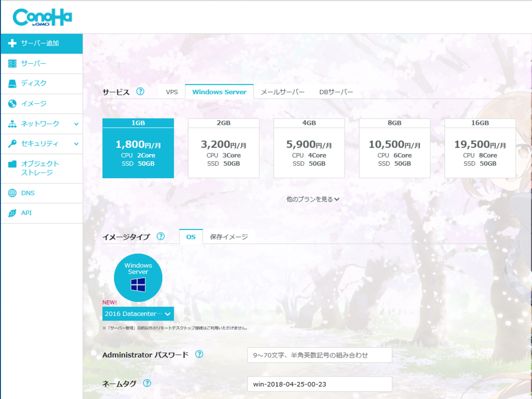The width and height of the screenshot is (532, 399).
Task: Open DNS page in sidebar
Action: 42,193
